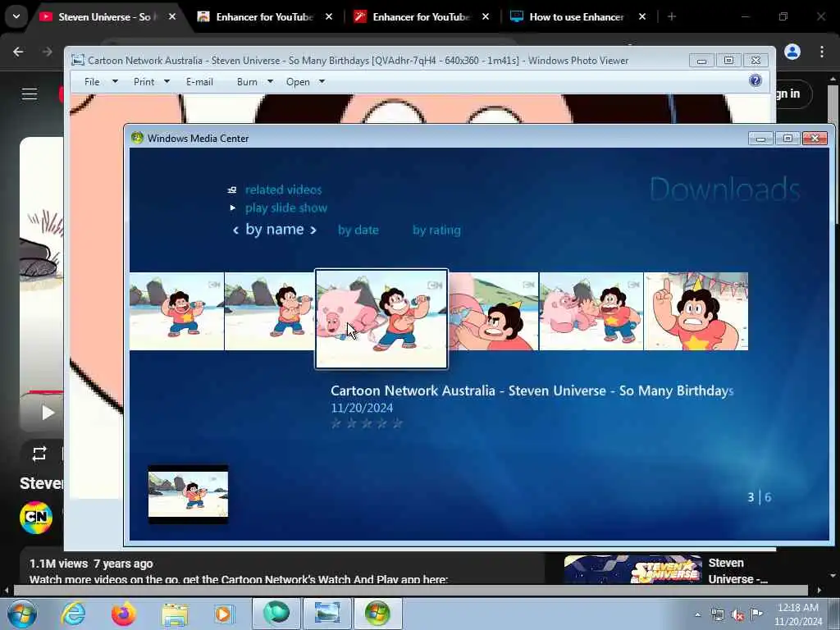Screen dimensions: 840x630
Task: Open Windows Explorer folder icon in taskbar
Action: pyautogui.click(x=175, y=614)
